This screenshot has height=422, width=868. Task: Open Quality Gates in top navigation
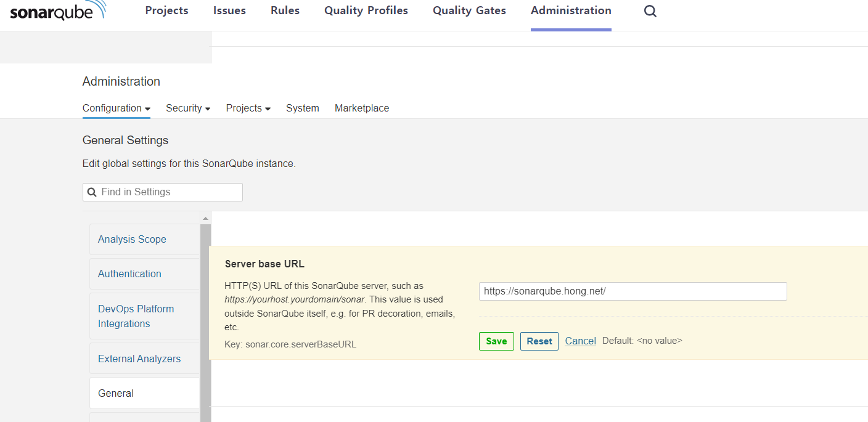click(469, 10)
